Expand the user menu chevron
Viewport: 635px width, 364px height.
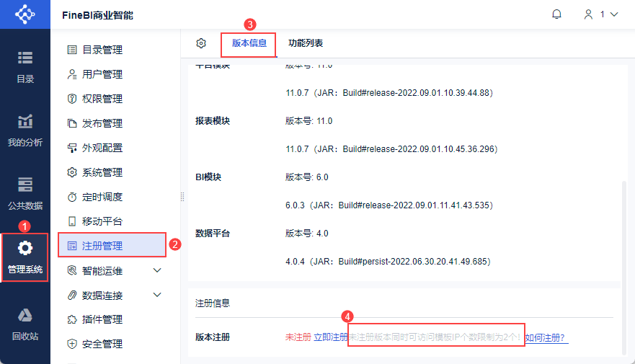(614, 14)
